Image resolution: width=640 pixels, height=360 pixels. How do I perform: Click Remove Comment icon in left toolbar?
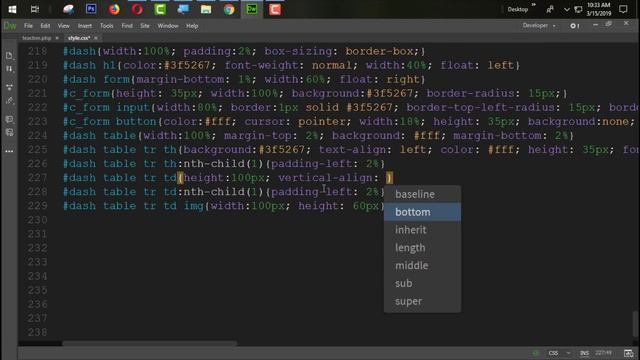pyautogui.click(x=9, y=133)
